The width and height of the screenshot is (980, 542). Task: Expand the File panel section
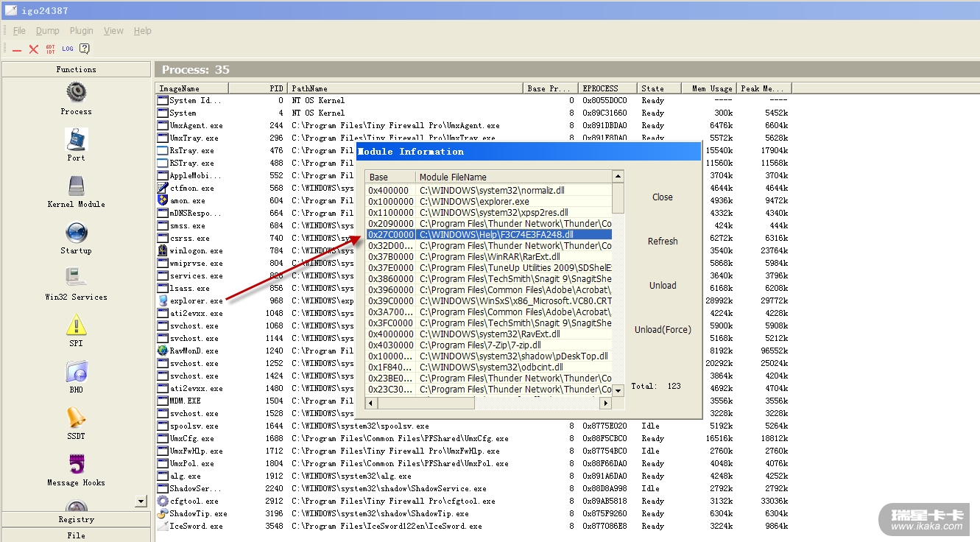[77, 535]
